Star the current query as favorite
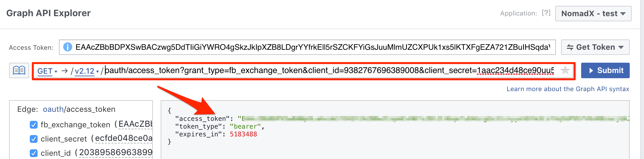This screenshot has width=644, height=159. (x=565, y=70)
